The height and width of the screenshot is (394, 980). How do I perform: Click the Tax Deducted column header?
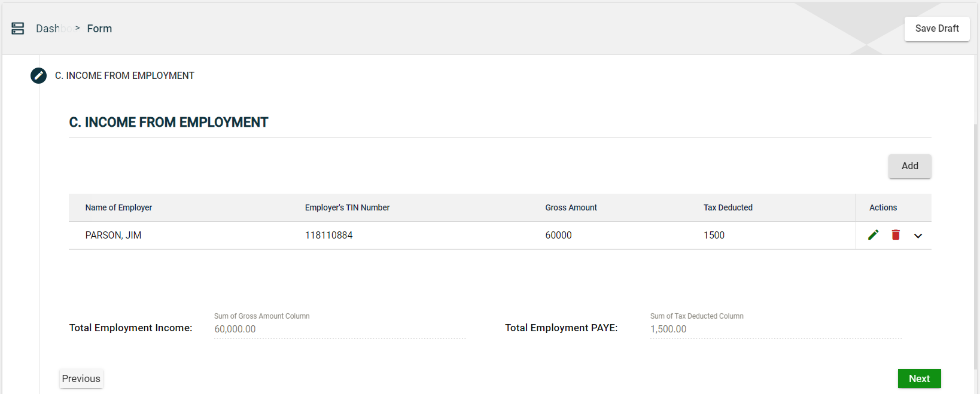[728, 207]
